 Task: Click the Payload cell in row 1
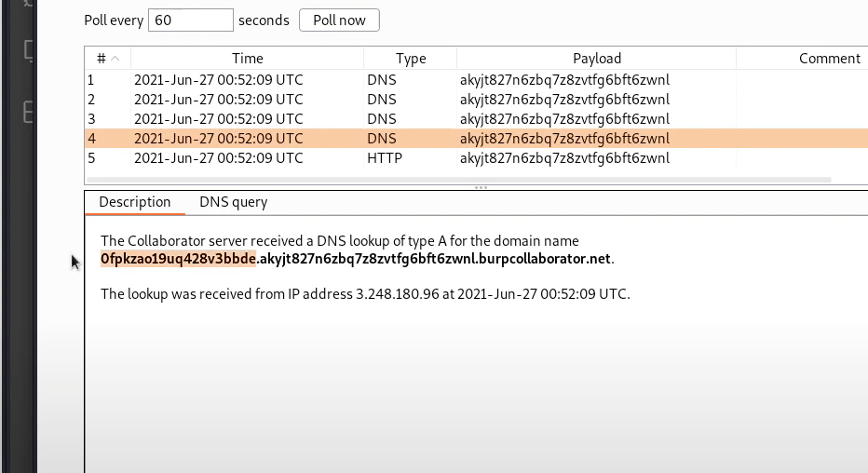click(564, 80)
